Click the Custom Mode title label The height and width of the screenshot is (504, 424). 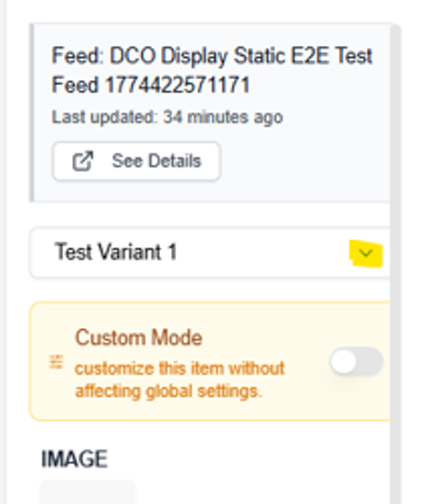pos(139,338)
